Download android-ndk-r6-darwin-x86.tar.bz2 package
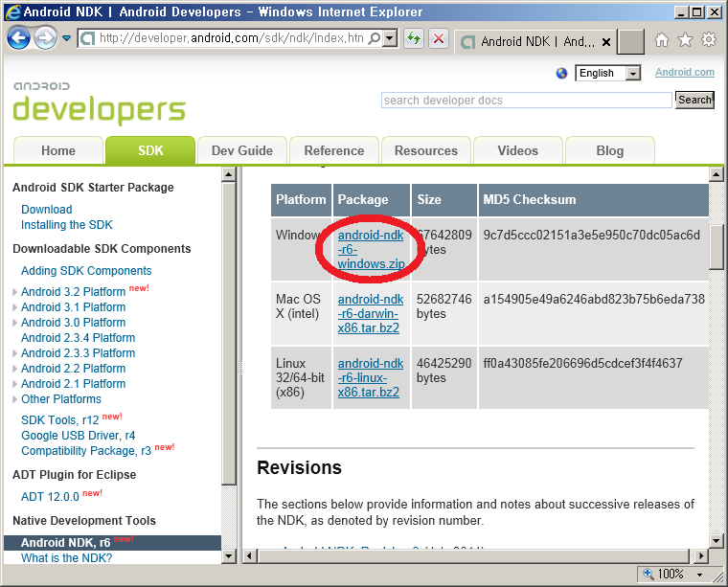The image size is (728, 587). (371, 314)
